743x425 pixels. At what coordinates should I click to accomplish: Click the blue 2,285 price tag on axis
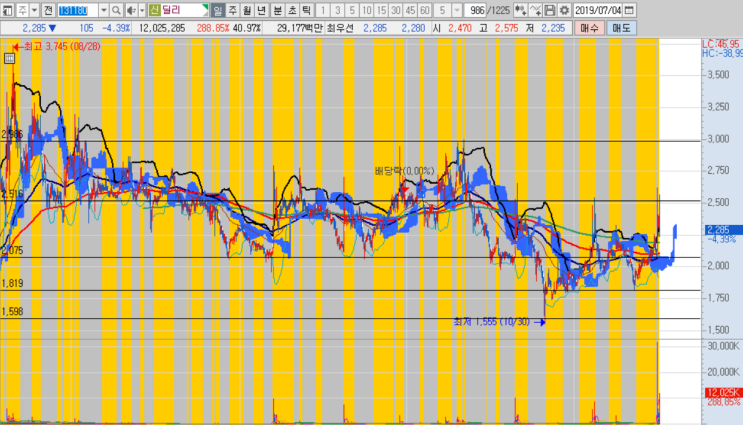coord(722,230)
